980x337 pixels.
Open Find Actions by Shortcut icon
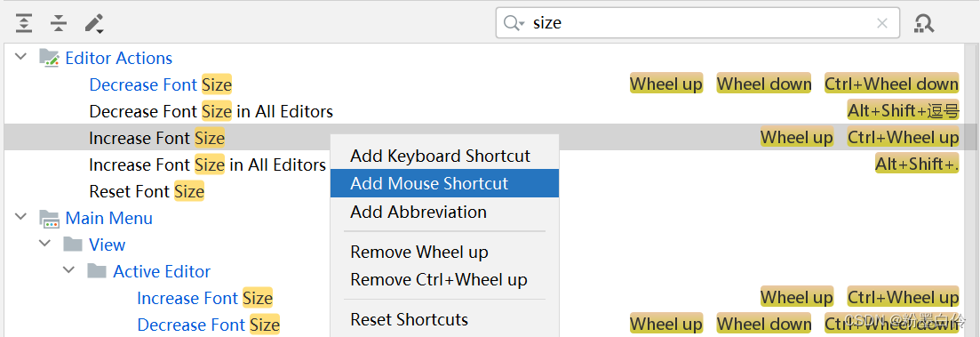pyautogui.click(x=924, y=24)
